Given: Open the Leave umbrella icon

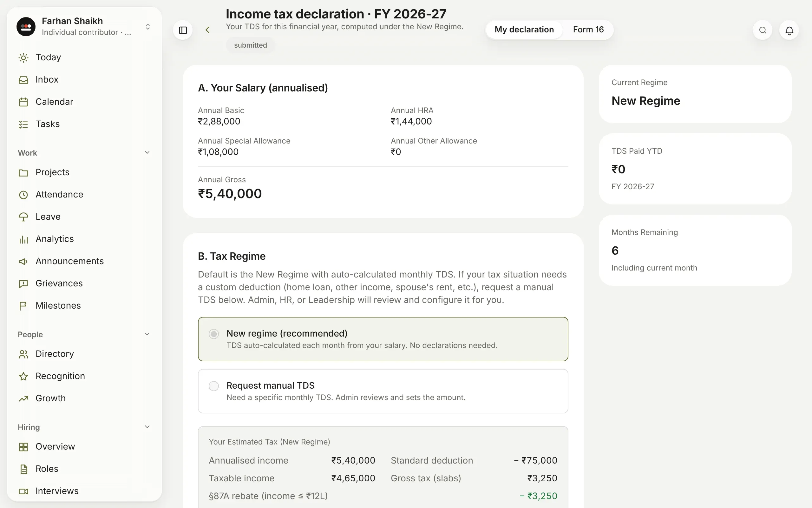Looking at the screenshot, I should click(23, 217).
